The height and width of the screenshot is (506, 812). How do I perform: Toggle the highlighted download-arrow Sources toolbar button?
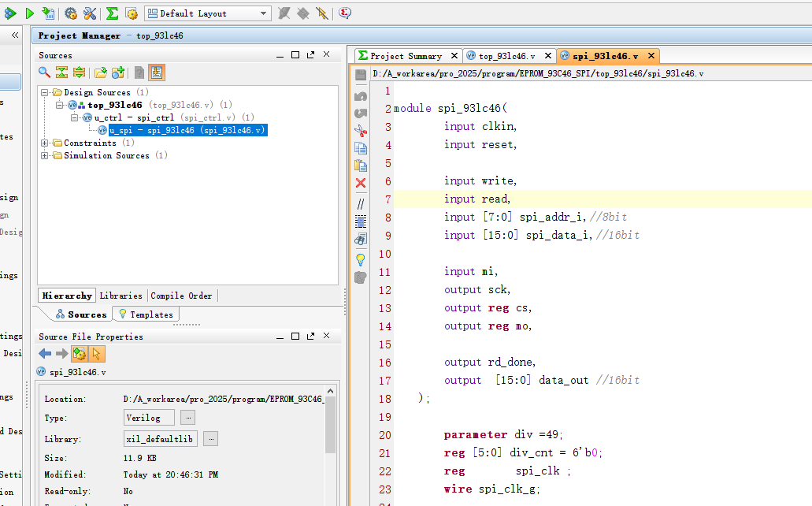click(157, 73)
